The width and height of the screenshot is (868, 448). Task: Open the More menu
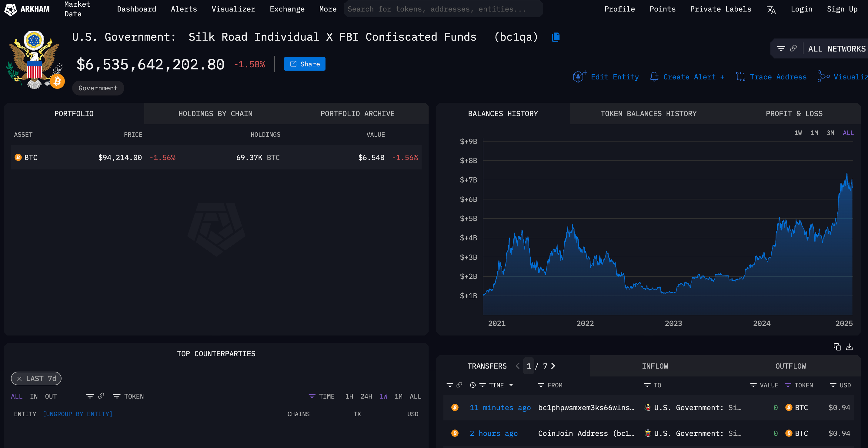(x=328, y=9)
